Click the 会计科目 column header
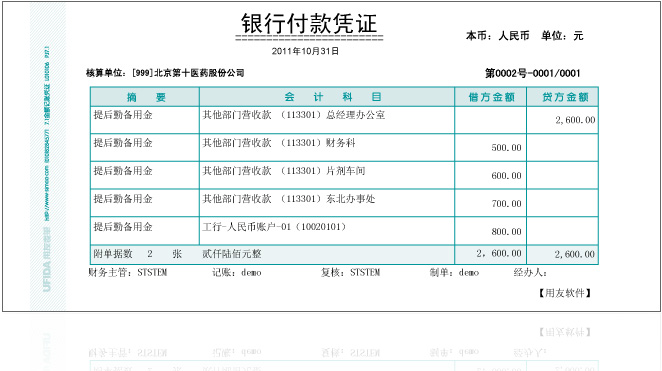 click(327, 97)
